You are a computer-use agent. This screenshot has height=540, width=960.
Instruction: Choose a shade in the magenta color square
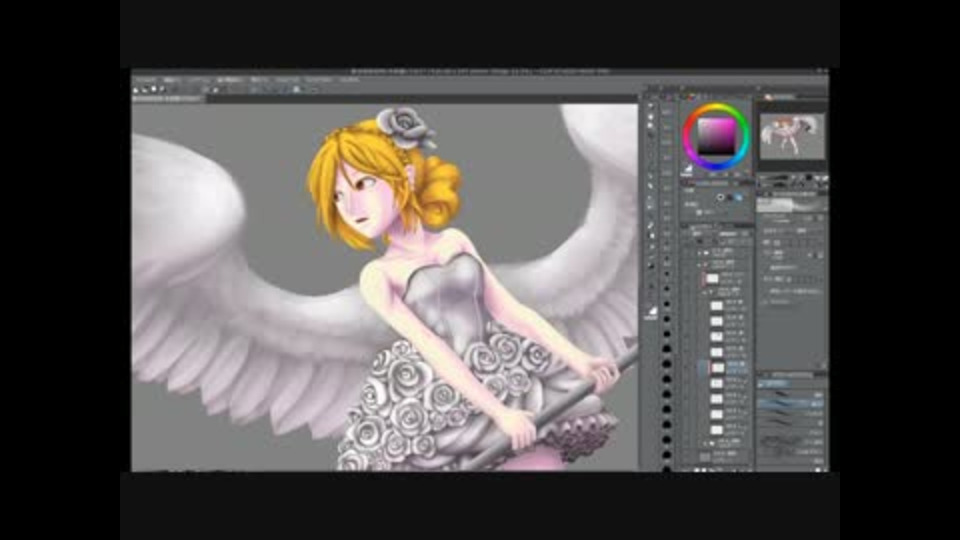pos(716,135)
